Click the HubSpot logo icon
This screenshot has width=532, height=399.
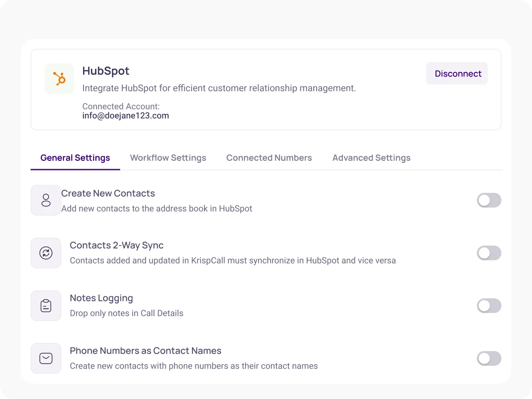59,79
